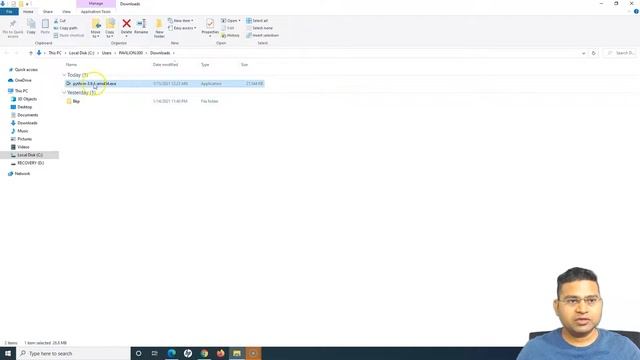Open the ribbon Open dropdown button
This screenshot has height=360, width=640.
[231, 21]
